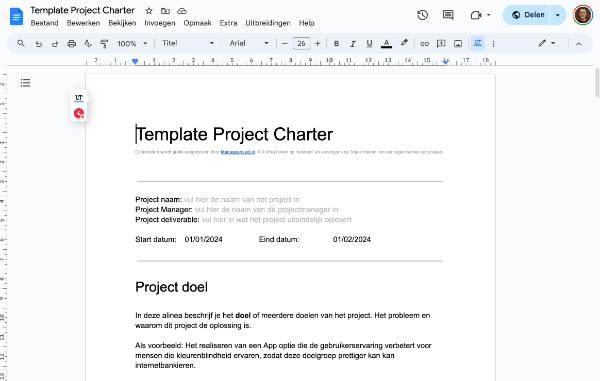Open the zoom 100% dropdown

(132, 44)
